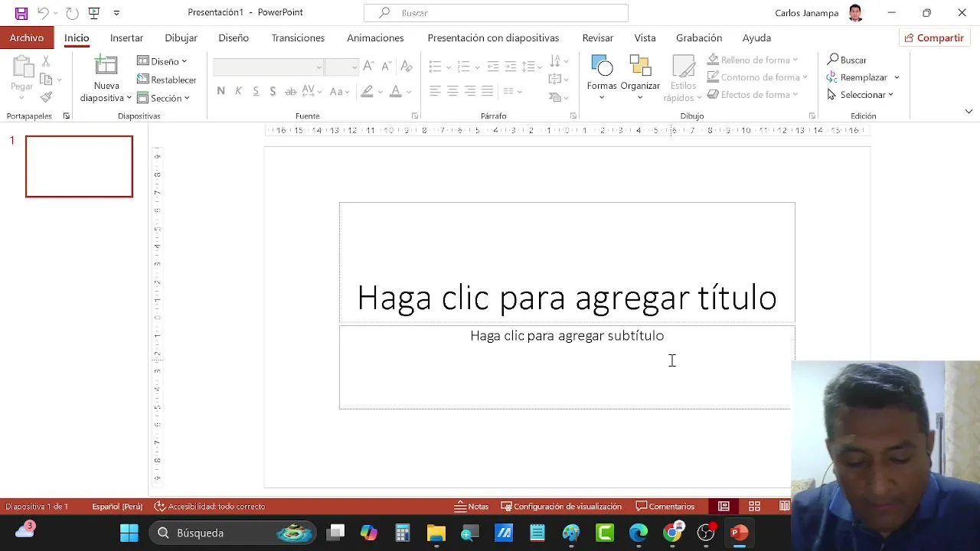Viewport: 980px width, 551px height.
Task: Click Notas in status bar
Action: click(472, 507)
